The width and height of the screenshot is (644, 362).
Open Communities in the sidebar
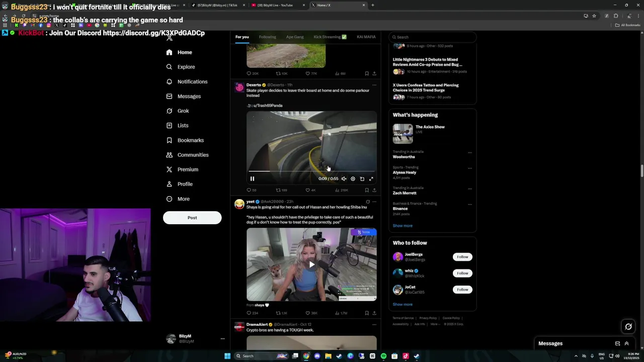[187, 155]
